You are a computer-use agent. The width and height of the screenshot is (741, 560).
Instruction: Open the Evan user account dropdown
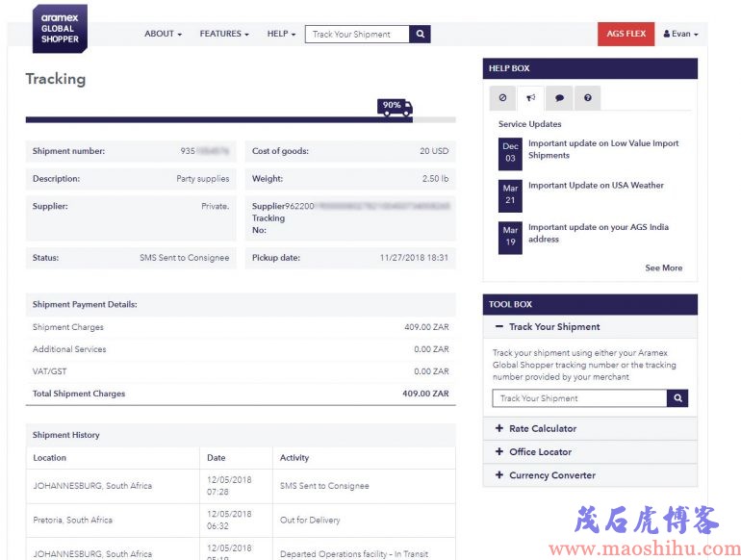[680, 34]
